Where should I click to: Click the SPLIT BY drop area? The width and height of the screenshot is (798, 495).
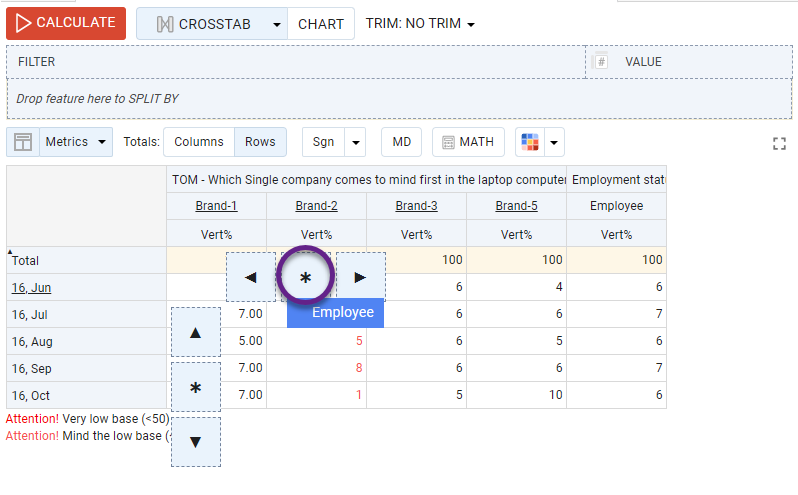400,99
